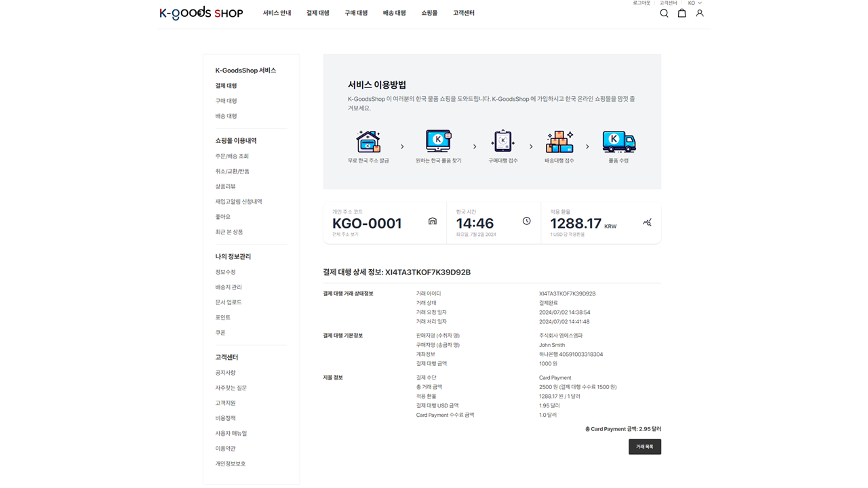Click the 거래 목록 button
The height and width of the screenshot is (488, 868).
644,447
